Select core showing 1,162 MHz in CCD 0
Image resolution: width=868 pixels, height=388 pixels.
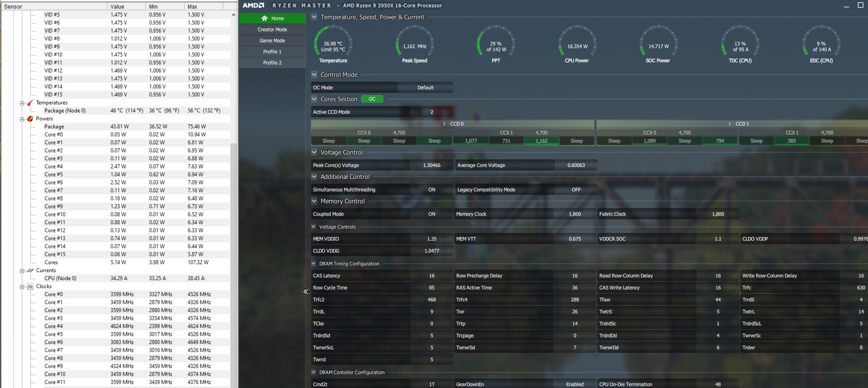point(541,140)
